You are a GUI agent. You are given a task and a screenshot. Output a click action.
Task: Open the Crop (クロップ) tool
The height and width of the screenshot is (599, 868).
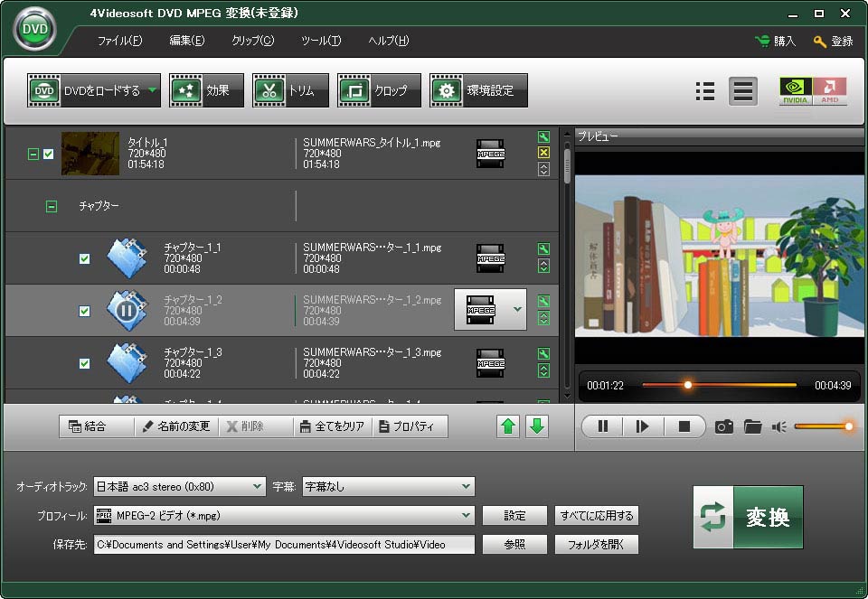click(379, 90)
